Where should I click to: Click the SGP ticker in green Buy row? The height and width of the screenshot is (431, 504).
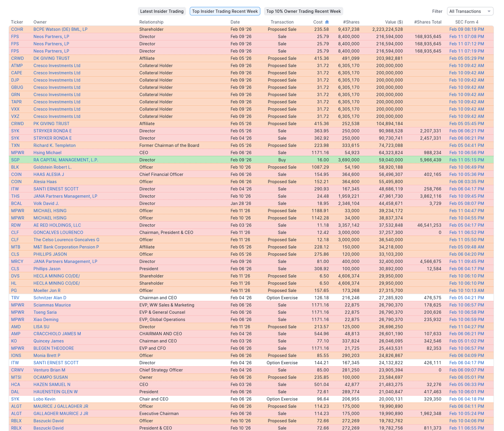[x=15, y=160]
